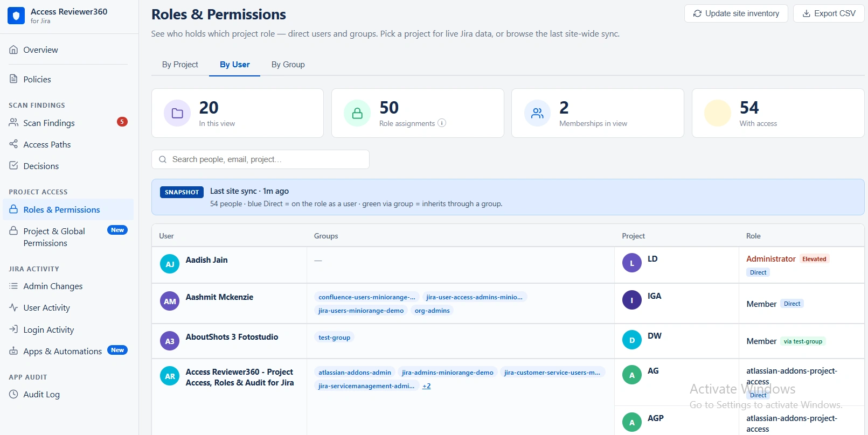Image resolution: width=868 pixels, height=435 pixels.
Task: Click the User column header
Action: pos(166,236)
